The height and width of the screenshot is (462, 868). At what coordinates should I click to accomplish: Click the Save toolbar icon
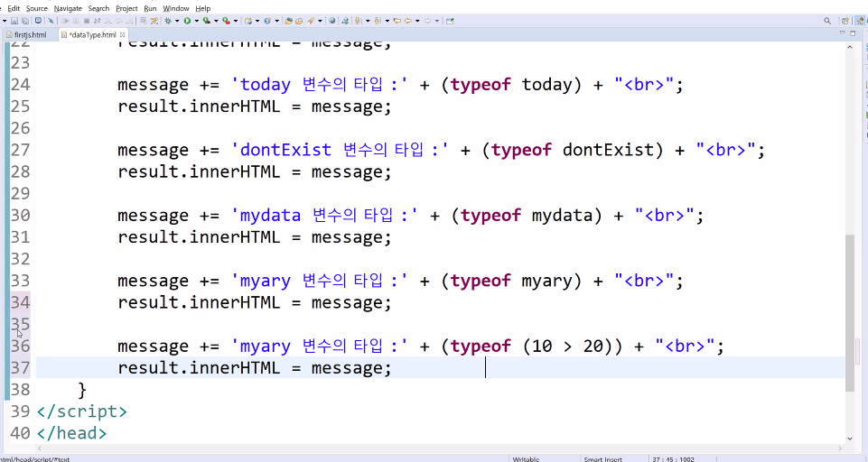coord(14,21)
